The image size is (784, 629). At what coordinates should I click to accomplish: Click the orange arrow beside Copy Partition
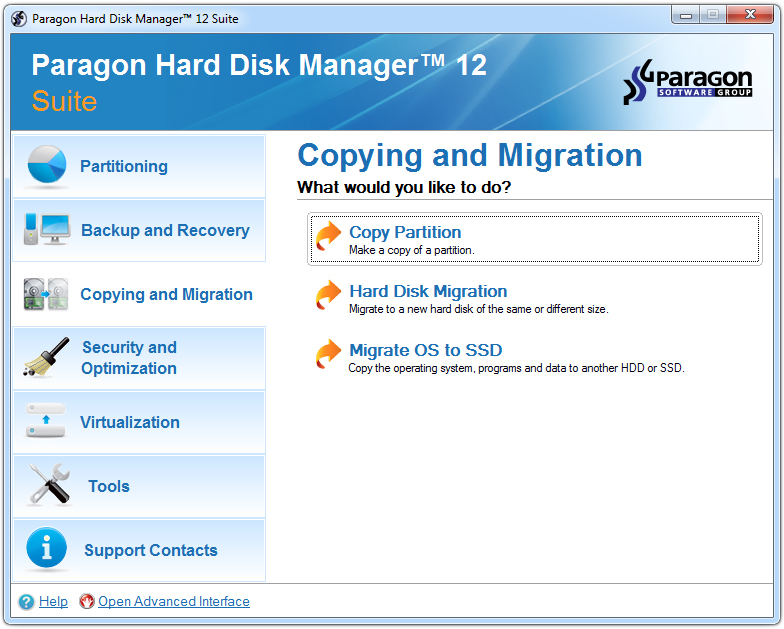328,236
